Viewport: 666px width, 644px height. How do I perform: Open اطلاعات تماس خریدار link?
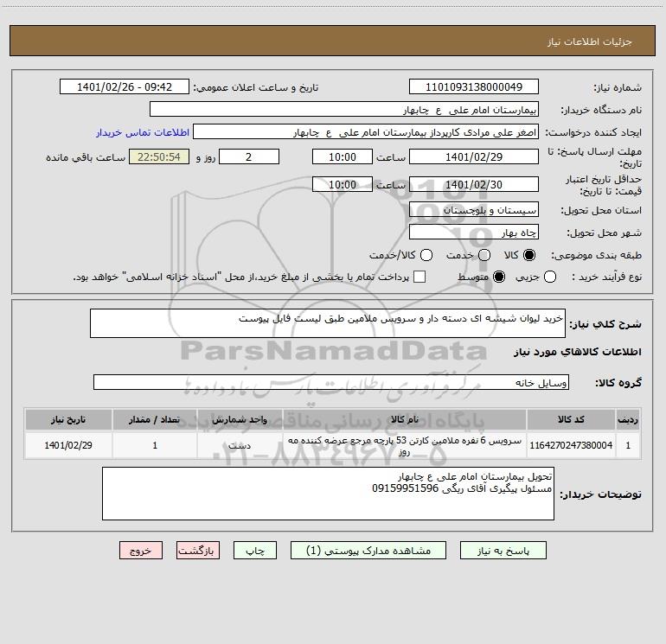coord(143,132)
